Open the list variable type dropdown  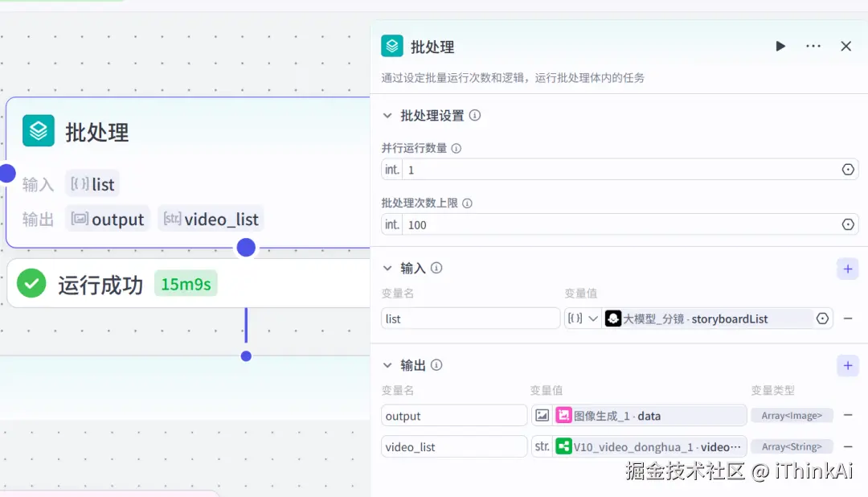point(582,318)
